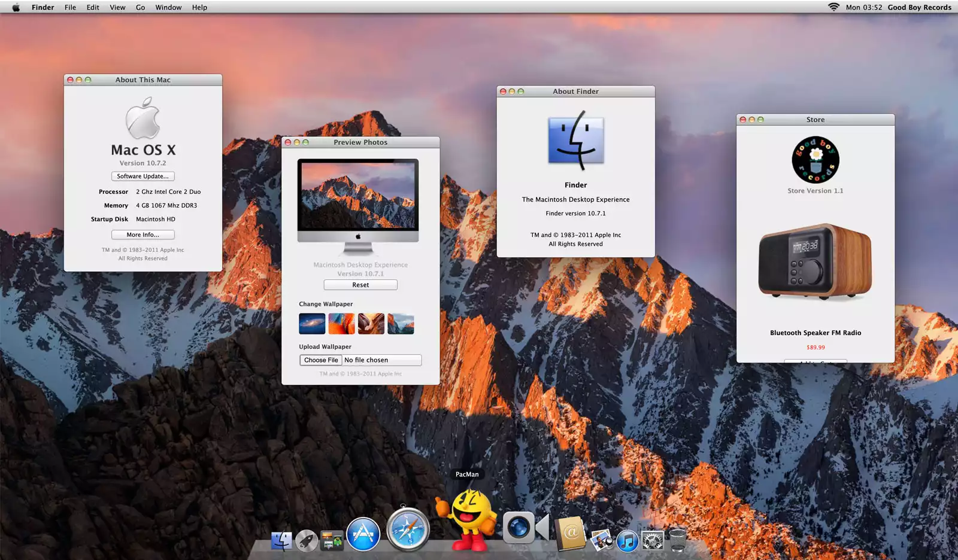Open the View menu
Viewport: 958px width, 560px height.
point(117,7)
